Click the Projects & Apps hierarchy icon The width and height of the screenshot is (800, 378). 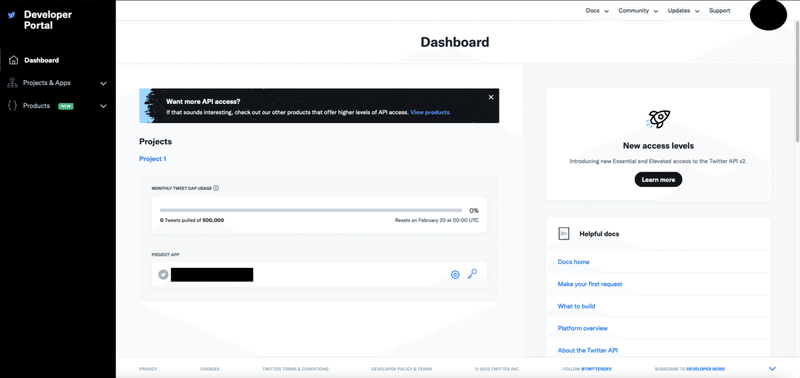(x=13, y=83)
